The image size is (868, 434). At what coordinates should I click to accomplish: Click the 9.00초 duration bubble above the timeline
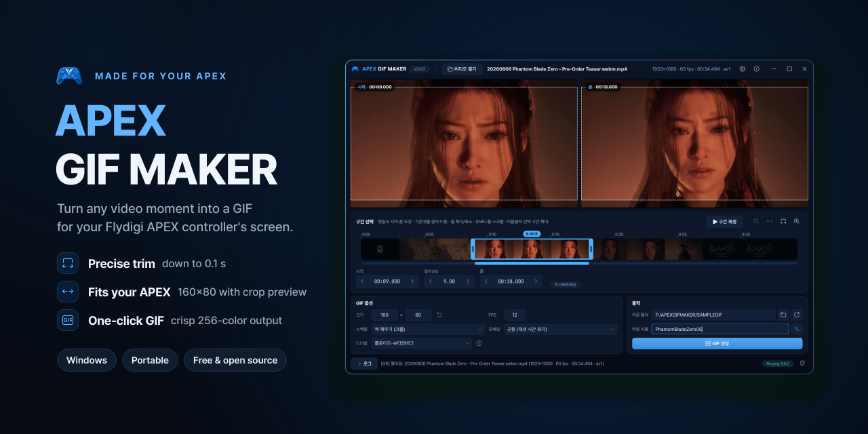point(532,234)
